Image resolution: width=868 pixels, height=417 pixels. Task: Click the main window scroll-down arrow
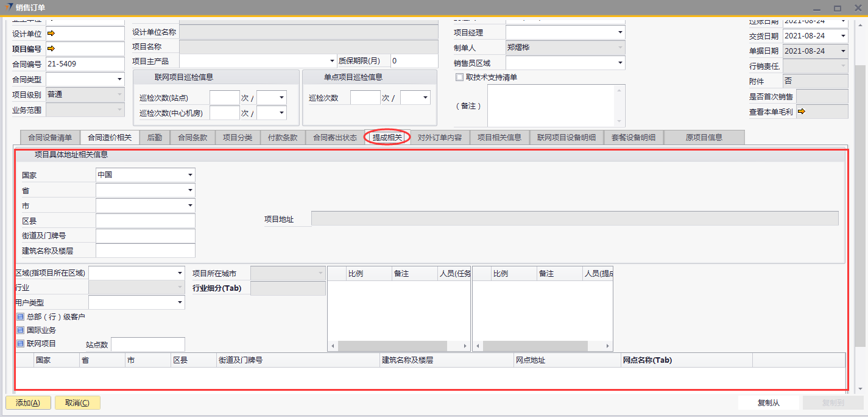click(860, 388)
